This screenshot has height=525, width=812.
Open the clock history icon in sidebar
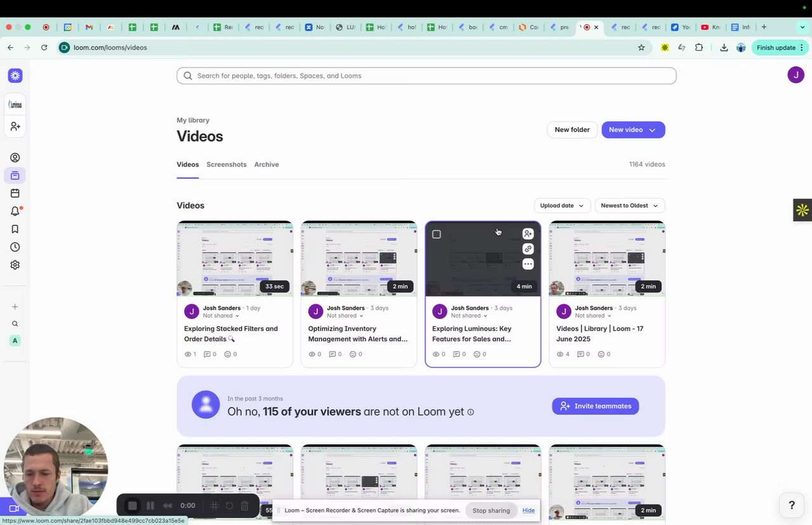15,247
